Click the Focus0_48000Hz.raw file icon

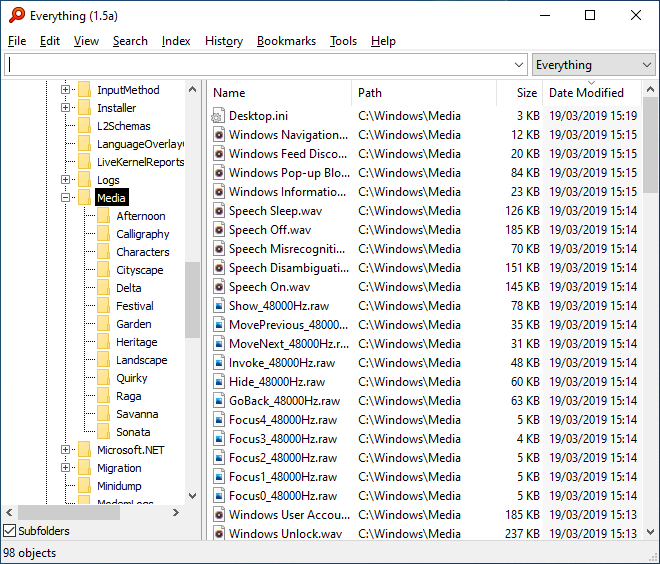pos(218,496)
